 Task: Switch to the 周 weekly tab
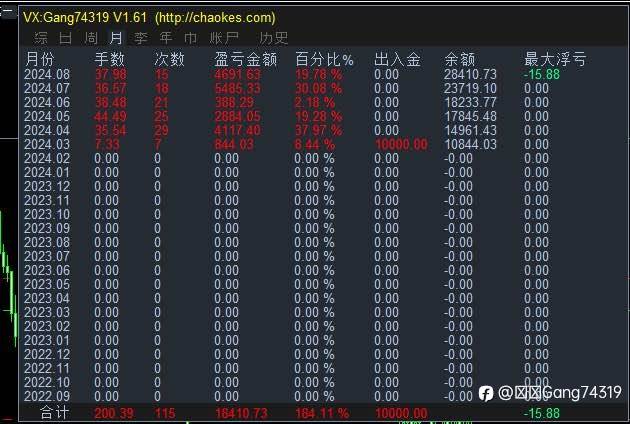point(91,38)
